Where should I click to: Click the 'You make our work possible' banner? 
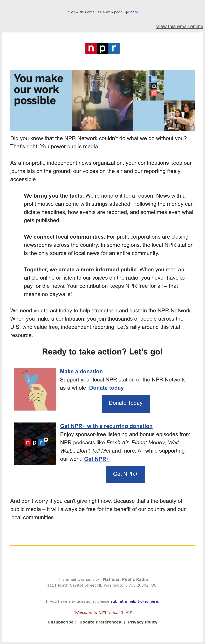point(102,100)
